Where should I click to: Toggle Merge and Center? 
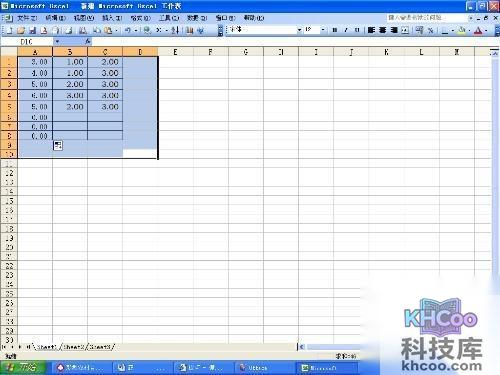click(x=405, y=30)
